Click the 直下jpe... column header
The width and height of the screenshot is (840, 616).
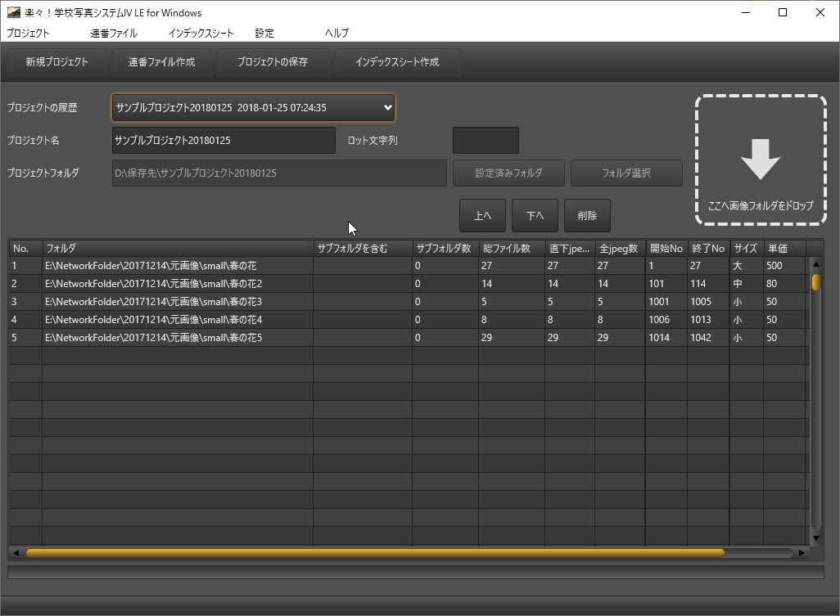(x=570, y=249)
